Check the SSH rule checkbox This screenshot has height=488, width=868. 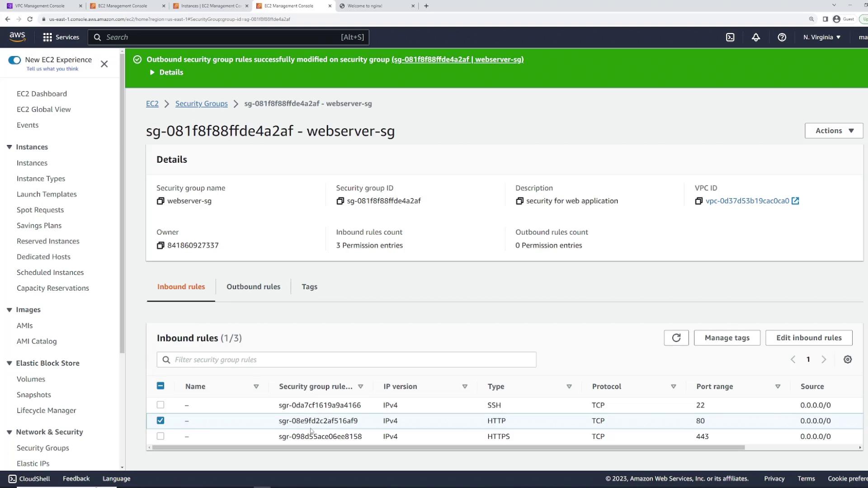click(x=160, y=405)
